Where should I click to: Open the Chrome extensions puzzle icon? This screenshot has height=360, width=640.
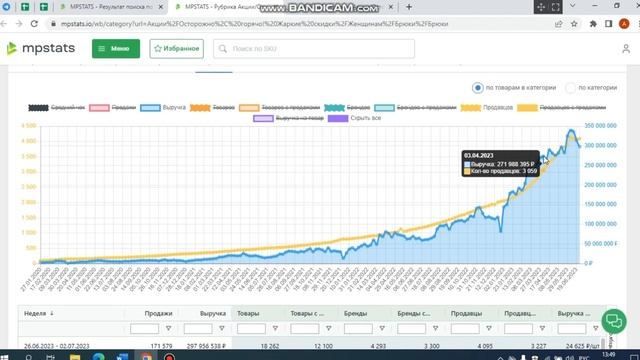593,24
